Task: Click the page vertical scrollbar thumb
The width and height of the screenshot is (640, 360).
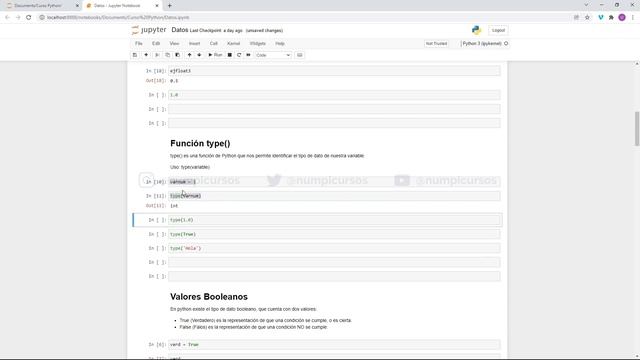Action: coord(636,128)
